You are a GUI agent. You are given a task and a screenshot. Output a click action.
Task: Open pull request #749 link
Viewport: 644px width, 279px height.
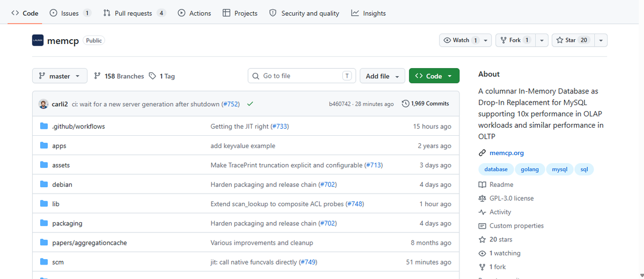[308, 262]
